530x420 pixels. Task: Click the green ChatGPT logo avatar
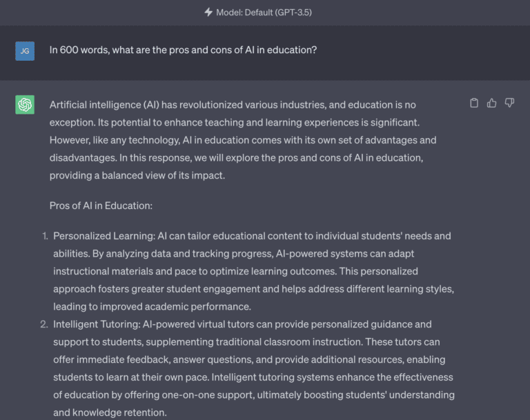(x=25, y=104)
